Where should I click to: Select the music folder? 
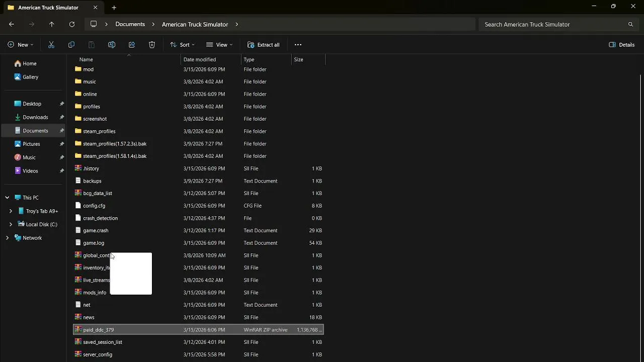[198, 81]
